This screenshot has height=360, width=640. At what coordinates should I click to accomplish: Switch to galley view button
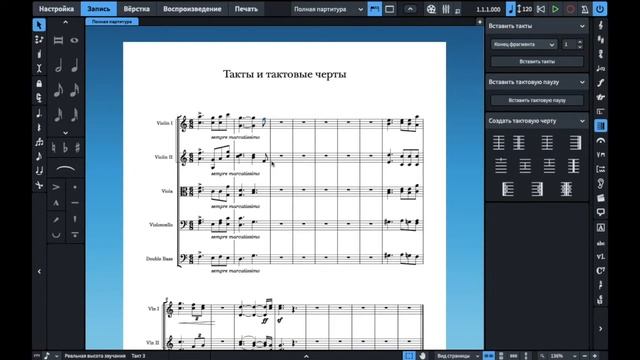(x=374, y=9)
